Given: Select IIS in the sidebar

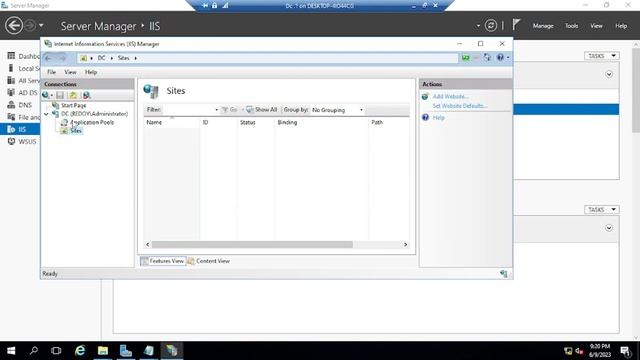Looking at the screenshot, I should [20, 129].
